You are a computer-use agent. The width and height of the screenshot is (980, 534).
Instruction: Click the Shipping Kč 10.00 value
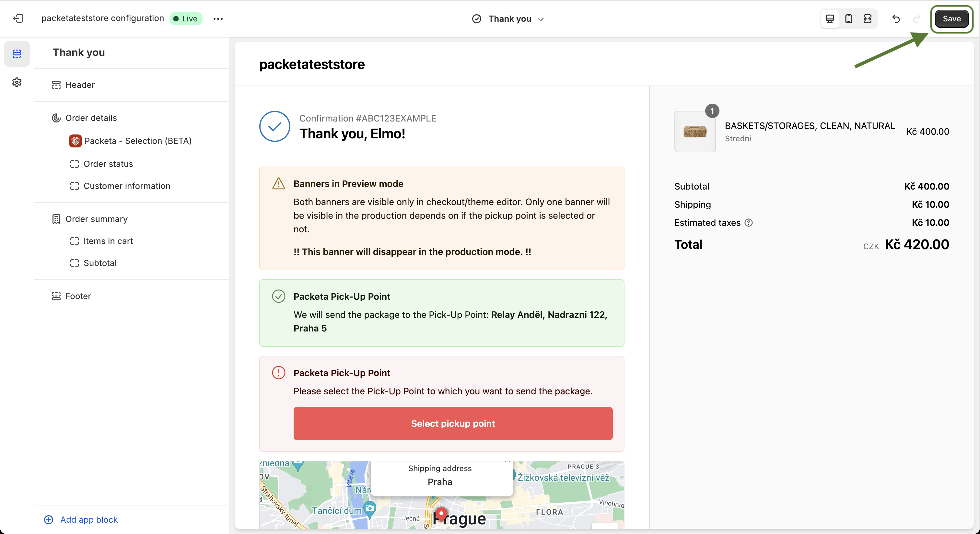point(930,204)
